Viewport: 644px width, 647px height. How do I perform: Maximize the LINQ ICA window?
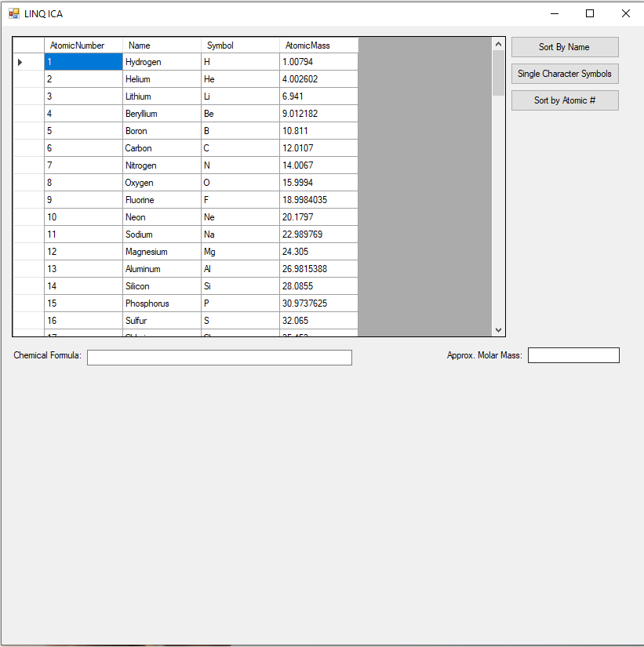click(590, 13)
